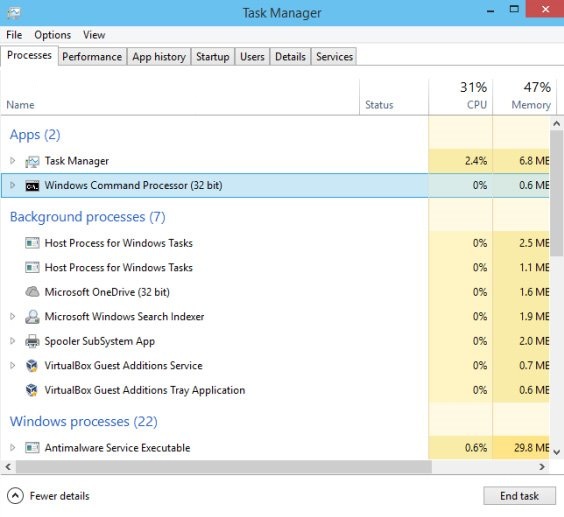The width and height of the screenshot is (564, 517).
Task: Select VirtualBox Guest Additions Tray Application
Action: point(145,390)
